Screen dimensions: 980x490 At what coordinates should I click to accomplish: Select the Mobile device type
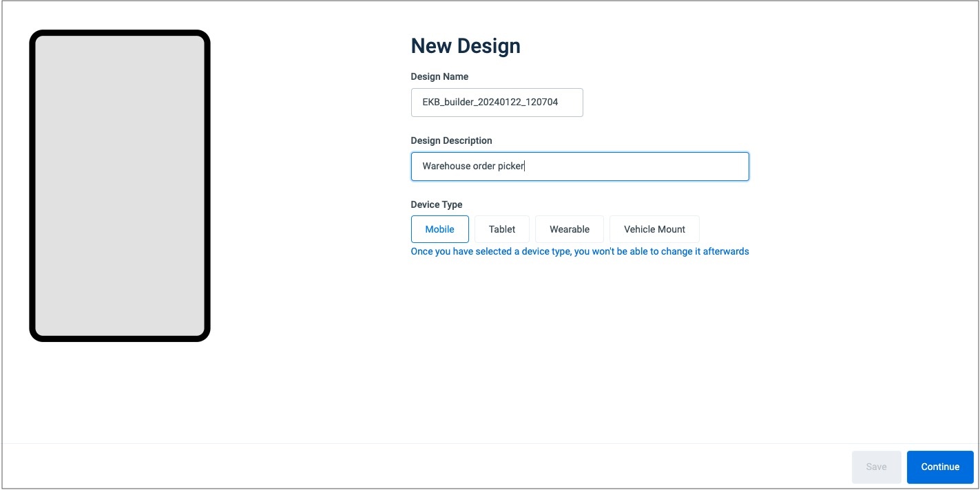439,229
